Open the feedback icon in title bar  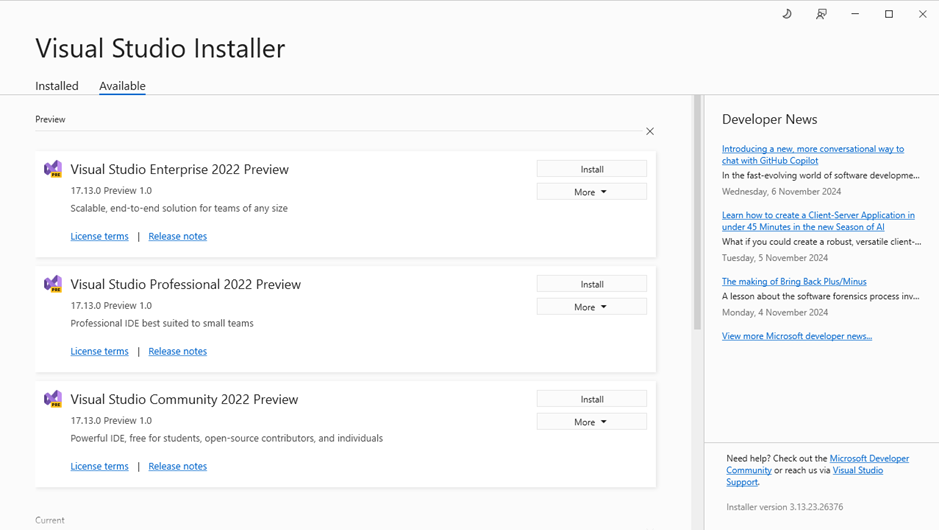821,14
